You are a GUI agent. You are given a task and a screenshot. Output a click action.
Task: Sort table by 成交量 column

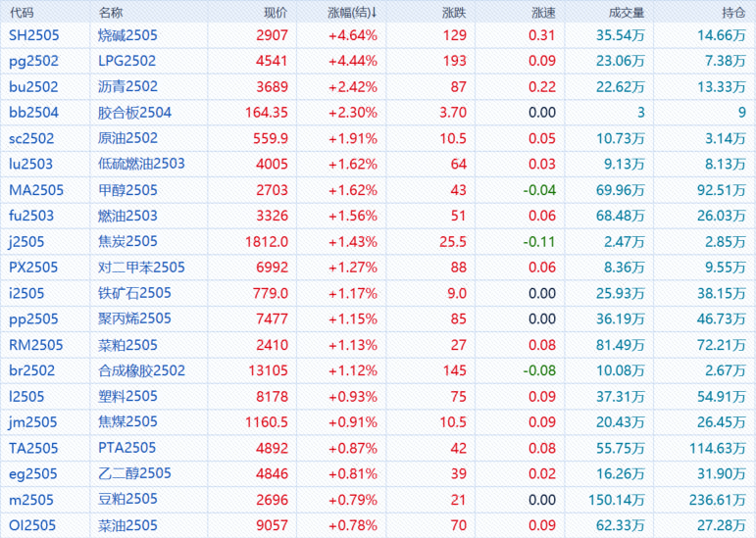pyautogui.click(x=627, y=12)
